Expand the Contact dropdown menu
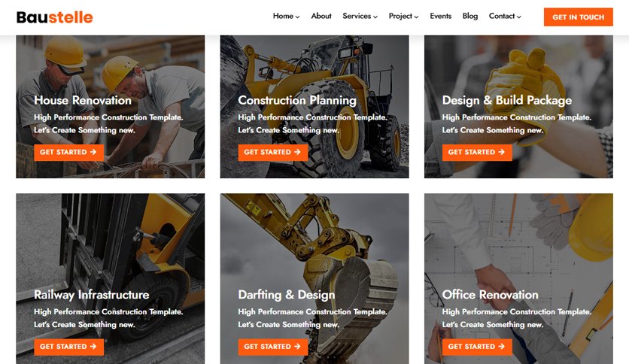Screen dimensions: 629x364 [505, 16]
